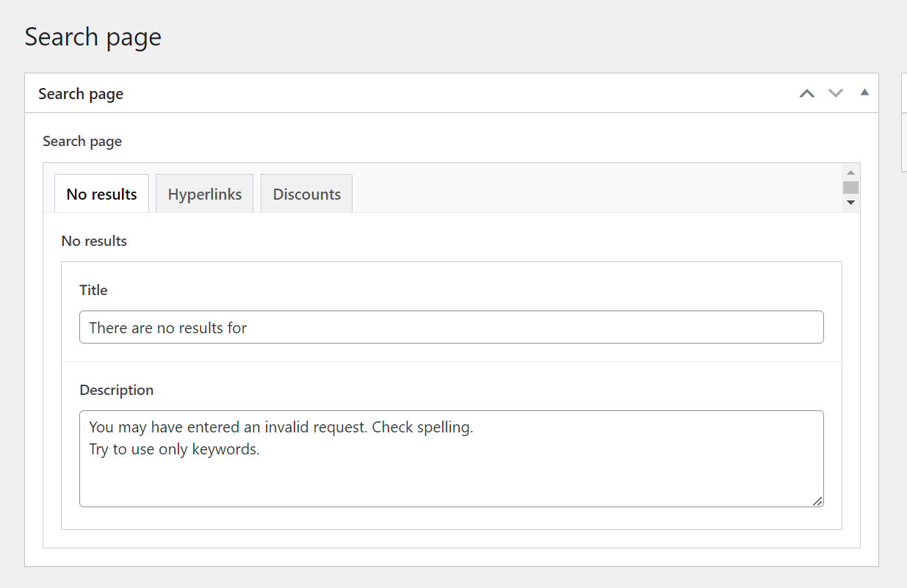Focus the Title input field

[451, 327]
